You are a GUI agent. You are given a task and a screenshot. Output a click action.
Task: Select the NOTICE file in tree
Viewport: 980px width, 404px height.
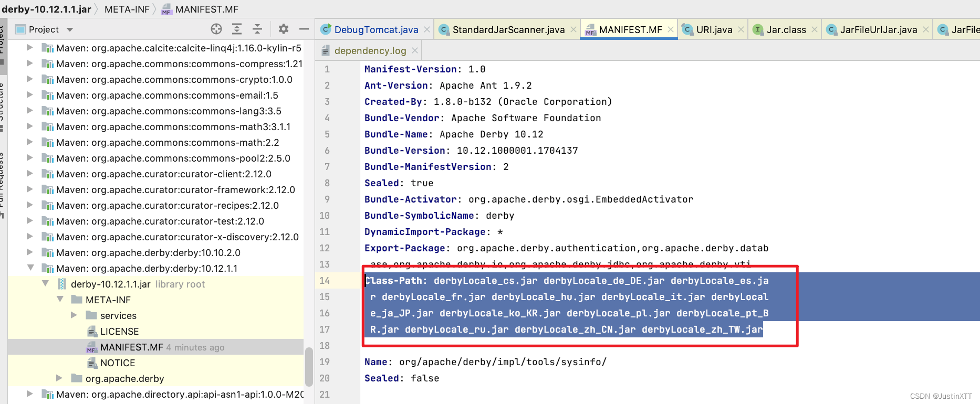point(118,363)
